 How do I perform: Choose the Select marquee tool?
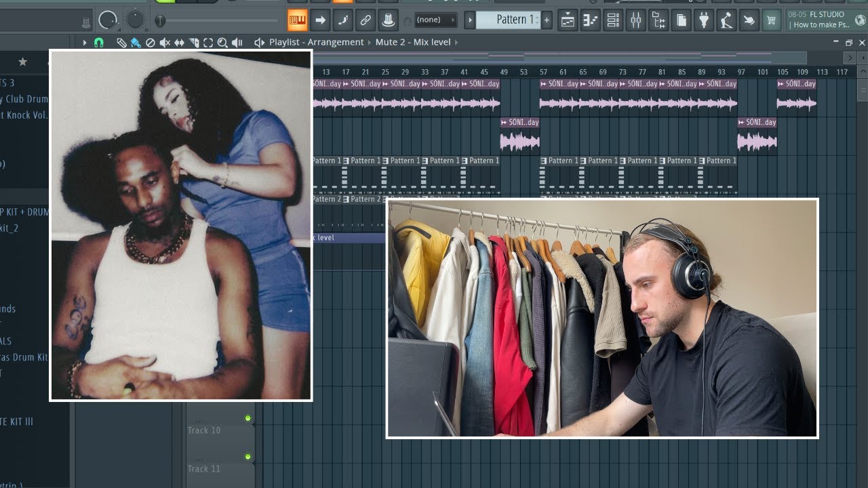pyautogui.click(x=208, y=43)
